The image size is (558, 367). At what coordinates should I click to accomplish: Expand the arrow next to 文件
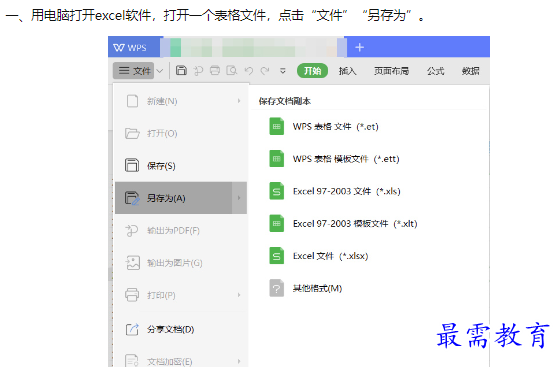coord(160,71)
